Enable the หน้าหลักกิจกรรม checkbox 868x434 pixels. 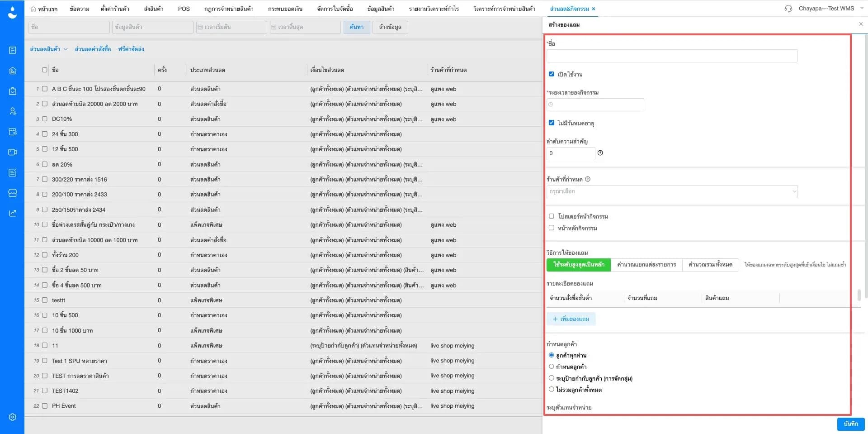point(551,228)
